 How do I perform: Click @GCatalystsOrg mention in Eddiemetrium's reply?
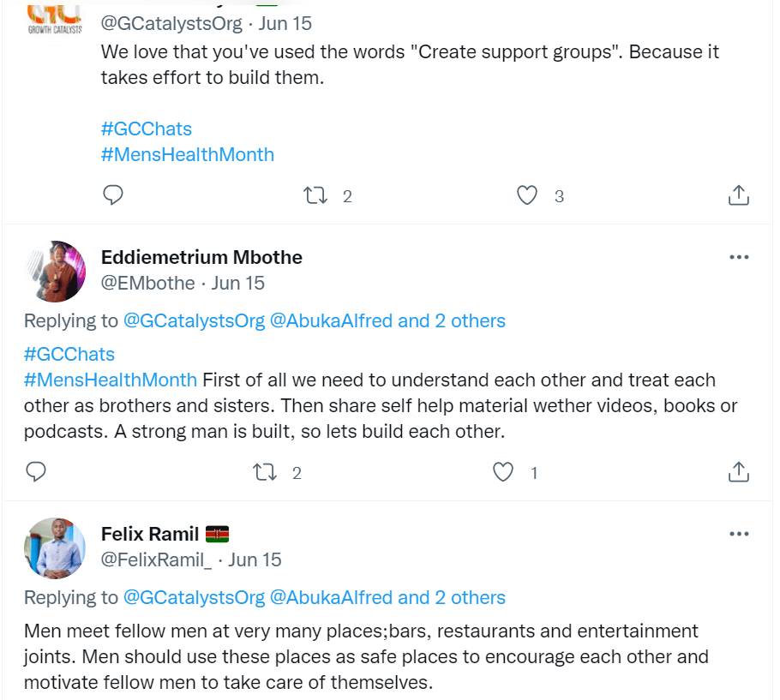[194, 320]
